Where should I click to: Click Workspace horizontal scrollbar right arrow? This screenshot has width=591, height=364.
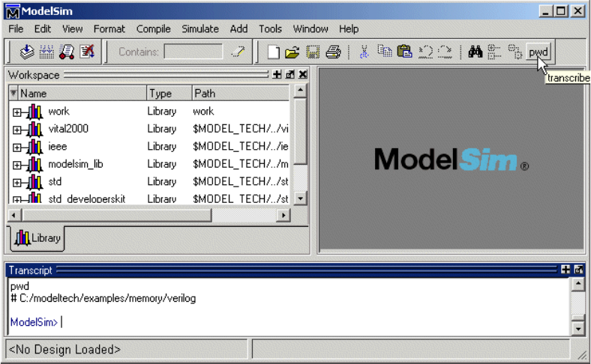283,215
